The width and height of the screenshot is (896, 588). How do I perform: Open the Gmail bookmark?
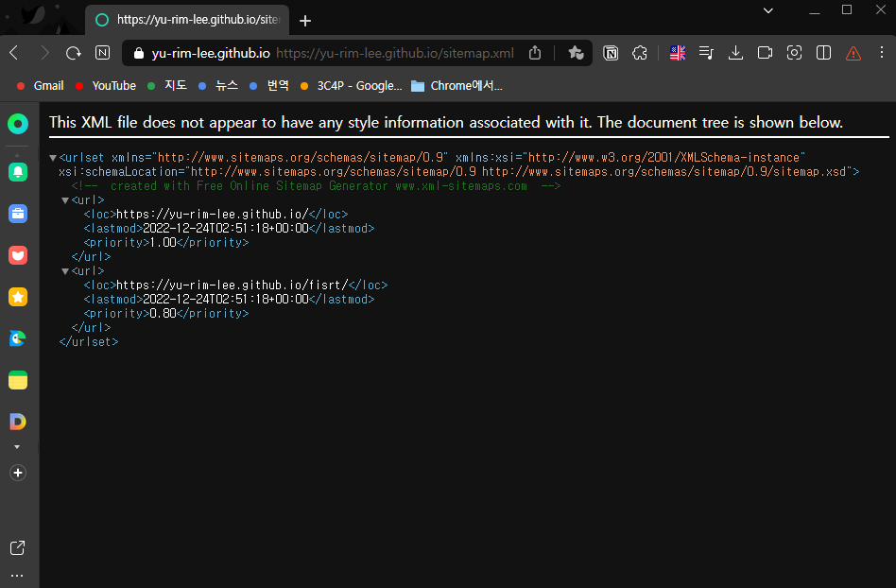pyautogui.click(x=41, y=86)
